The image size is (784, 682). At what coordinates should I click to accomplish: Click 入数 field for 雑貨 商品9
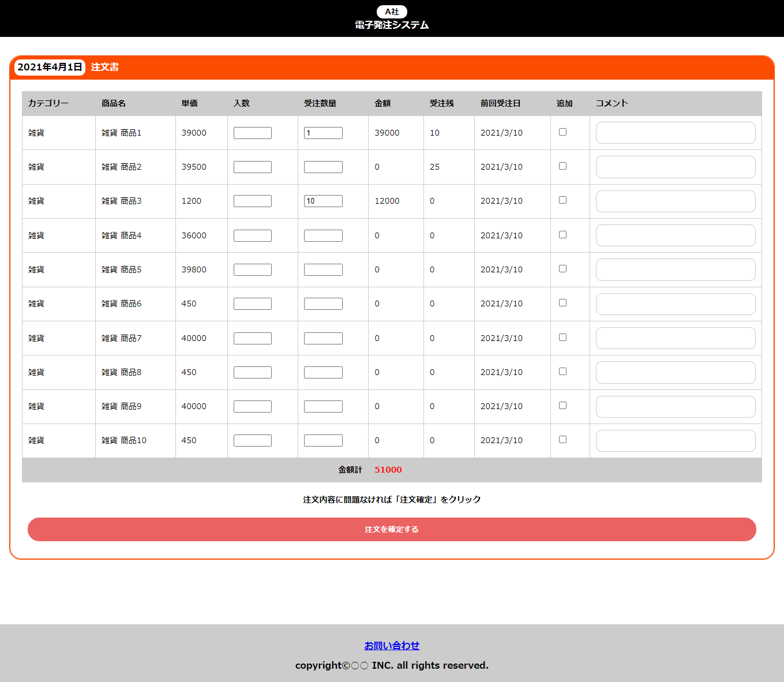pyautogui.click(x=253, y=406)
